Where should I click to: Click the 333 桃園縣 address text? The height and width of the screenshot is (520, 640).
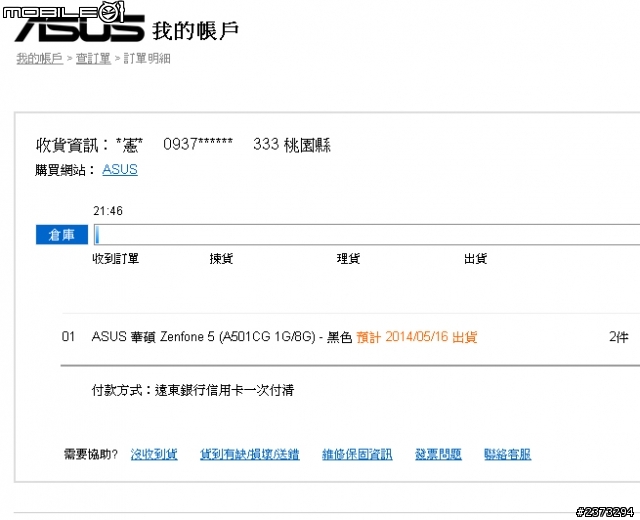(x=292, y=145)
